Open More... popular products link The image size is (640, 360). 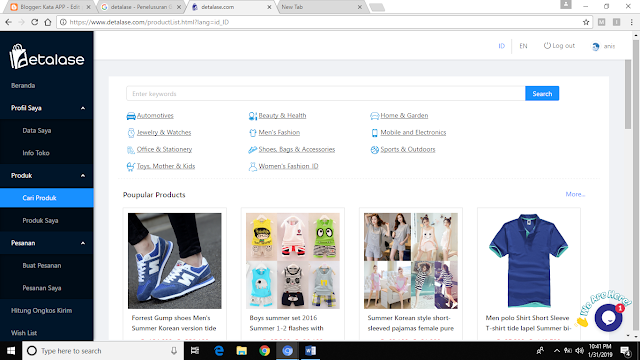pos(575,194)
